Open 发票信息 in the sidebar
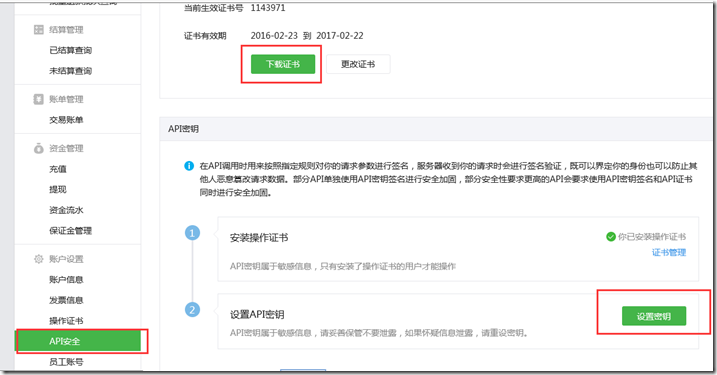The image size is (717, 375). 66,300
